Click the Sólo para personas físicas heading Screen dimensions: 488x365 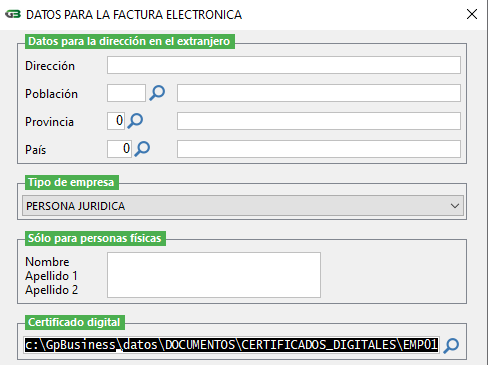(95, 238)
